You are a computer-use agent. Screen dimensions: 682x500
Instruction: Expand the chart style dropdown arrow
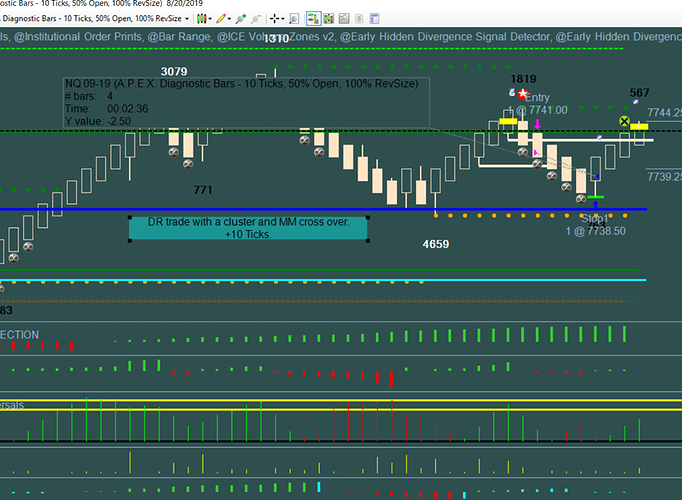(x=210, y=19)
